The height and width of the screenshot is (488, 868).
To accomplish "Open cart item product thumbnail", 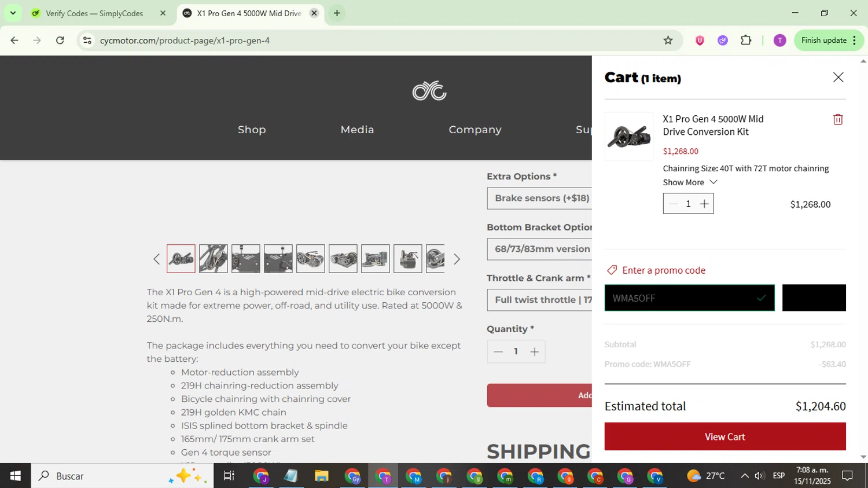I will point(628,137).
